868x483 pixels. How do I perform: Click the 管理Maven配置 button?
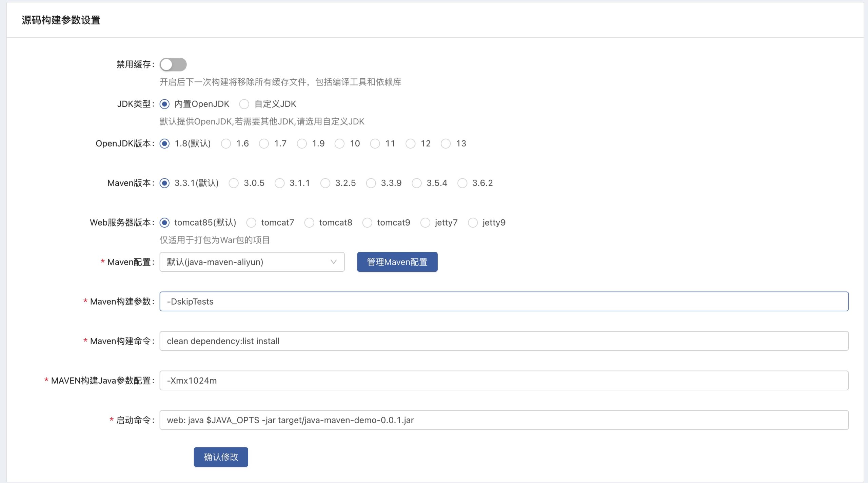click(397, 262)
